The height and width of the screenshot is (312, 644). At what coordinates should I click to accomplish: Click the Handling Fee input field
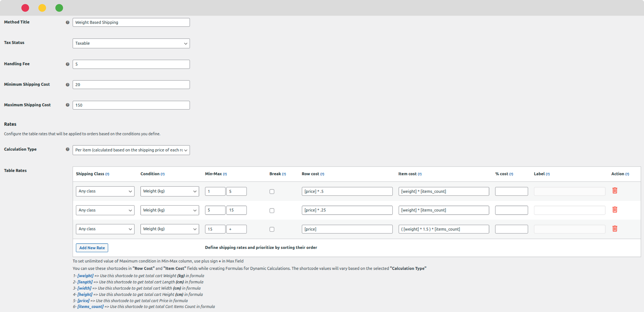[131, 64]
